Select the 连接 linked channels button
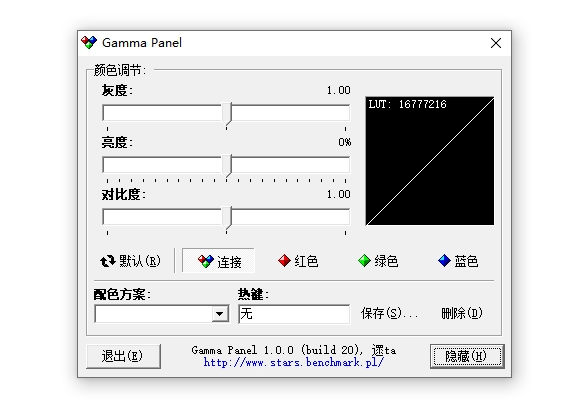Viewport: 574px width, 403px height. 218,261
